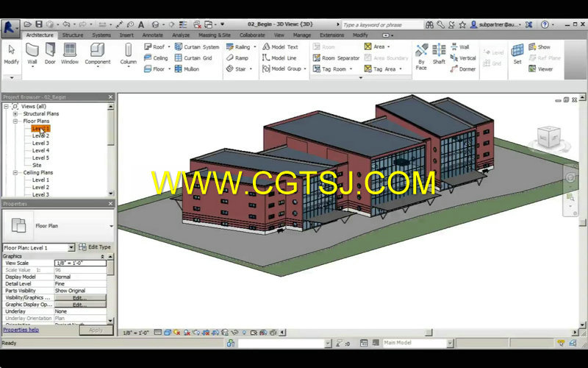Click the Vertical opening tool

(463, 58)
